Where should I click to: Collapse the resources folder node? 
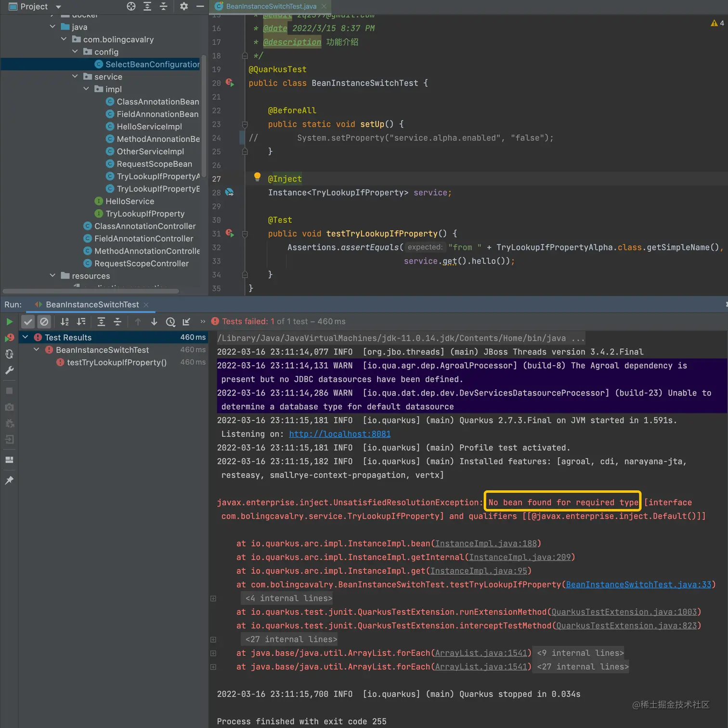point(52,276)
